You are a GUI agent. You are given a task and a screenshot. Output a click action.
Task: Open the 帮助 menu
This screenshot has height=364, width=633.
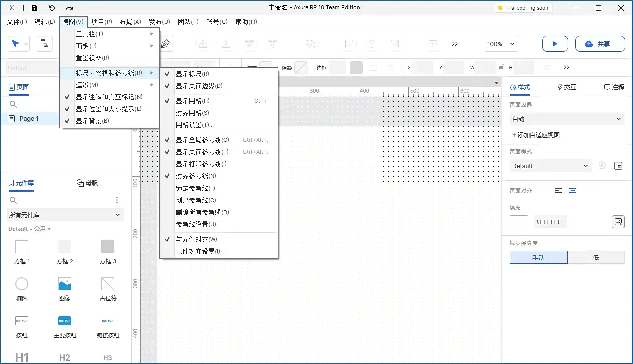tap(246, 22)
